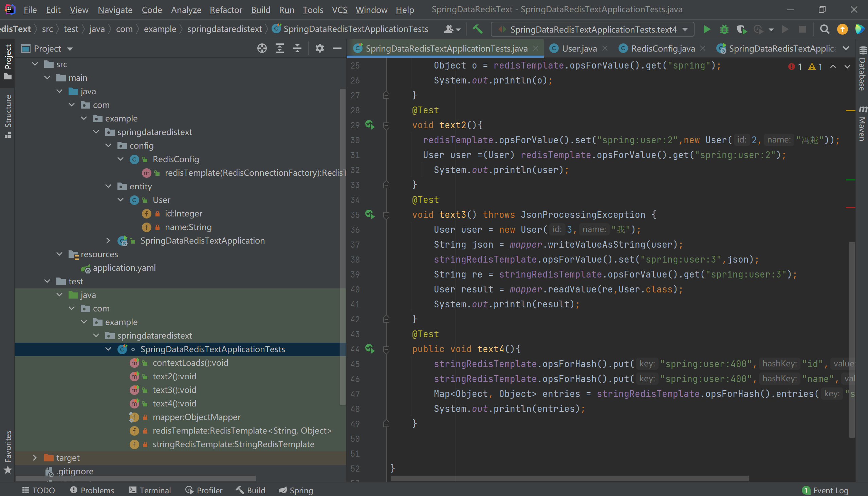This screenshot has width=868, height=496.
Task: Click Select Opened File target icon
Action: tap(262, 49)
